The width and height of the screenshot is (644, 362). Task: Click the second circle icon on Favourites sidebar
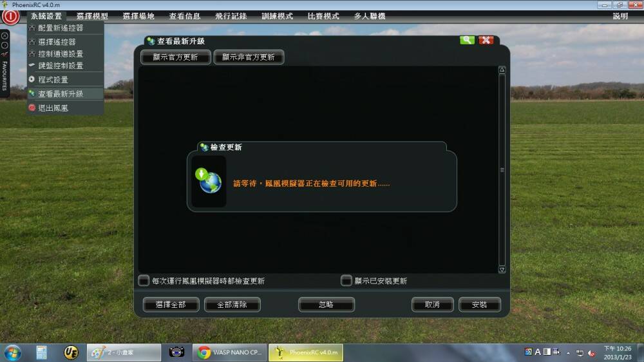click(x=5, y=45)
